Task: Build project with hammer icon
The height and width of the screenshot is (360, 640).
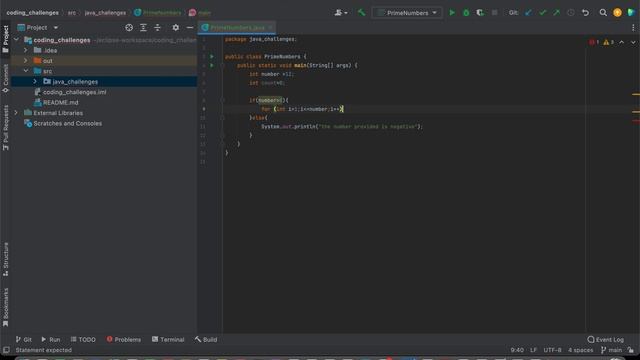Action: 361,13
